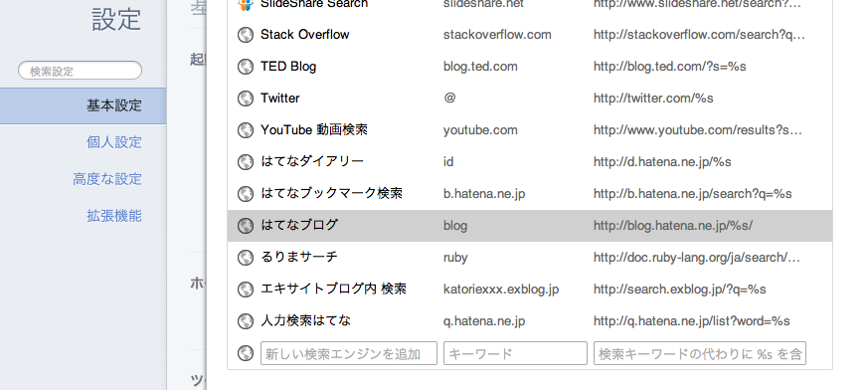Select the highlighted はてなブログ engine name
Screen dimensions: 868x390
tap(299, 226)
